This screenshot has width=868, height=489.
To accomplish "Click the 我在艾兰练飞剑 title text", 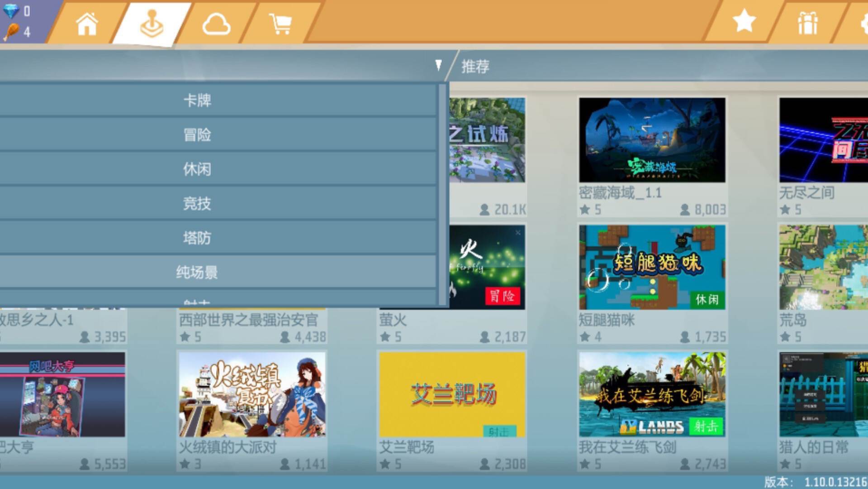I will click(x=627, y=447).
